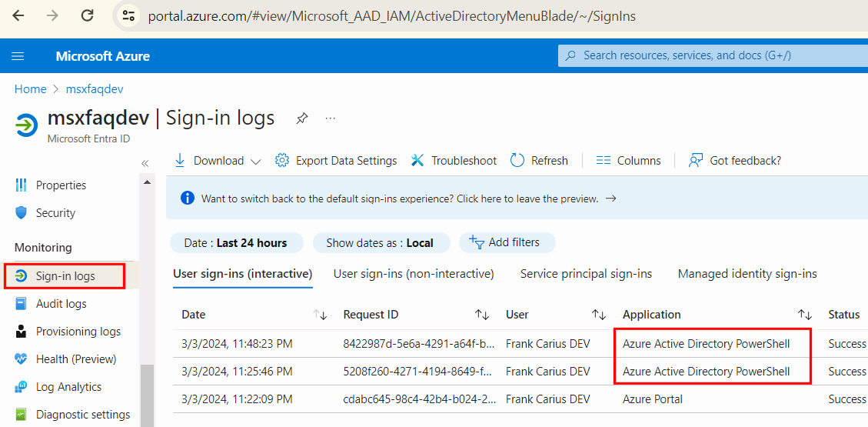This screenshot has width=868, height=427.
Task: Click the banner to leave the preview
Action: tap(400, 198)
